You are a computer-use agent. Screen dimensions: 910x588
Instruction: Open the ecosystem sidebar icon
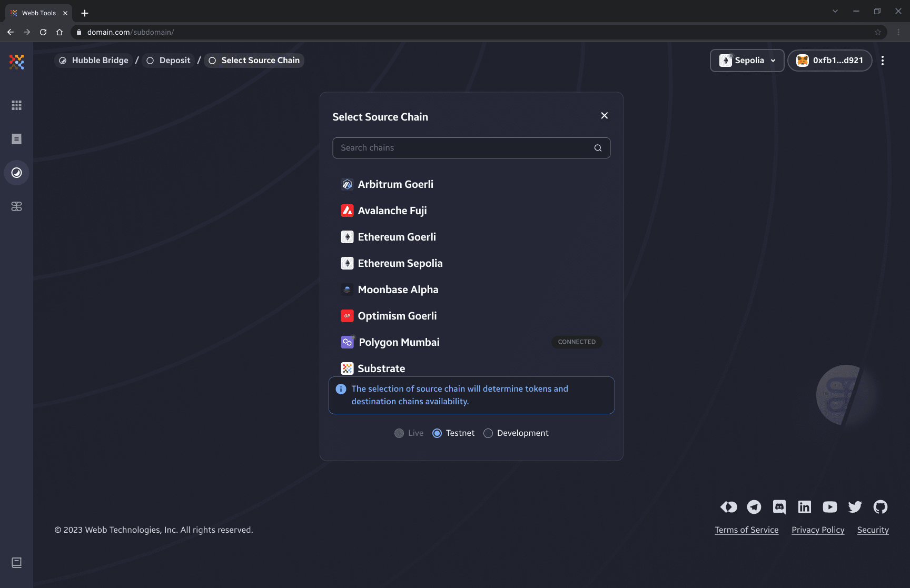[x=16, y=206]
